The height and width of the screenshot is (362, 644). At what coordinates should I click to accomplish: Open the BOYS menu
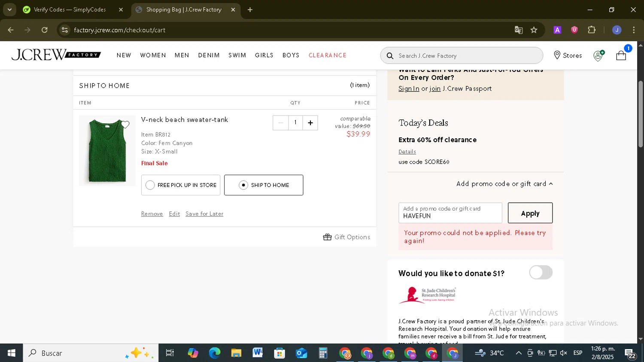pos(291,55)
